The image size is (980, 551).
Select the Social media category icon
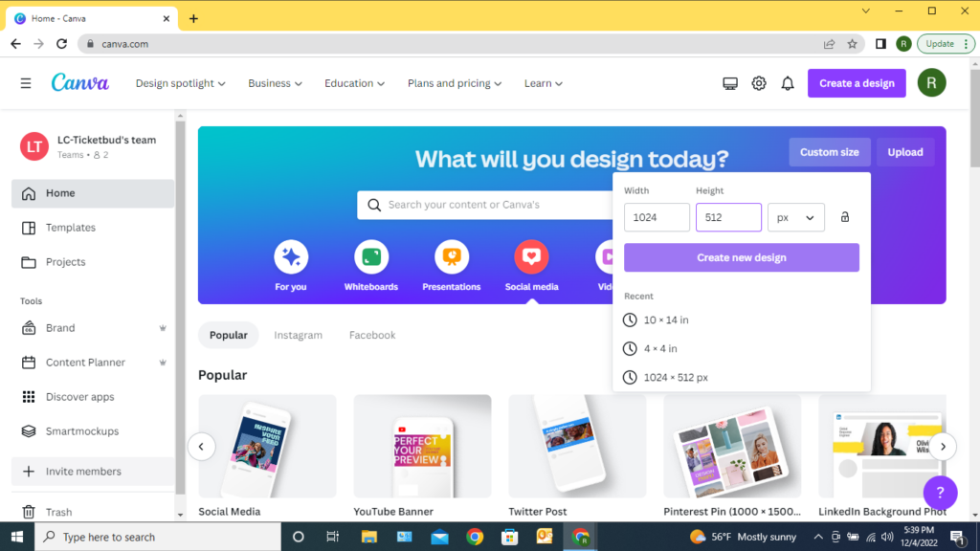[x=531, y=256]
